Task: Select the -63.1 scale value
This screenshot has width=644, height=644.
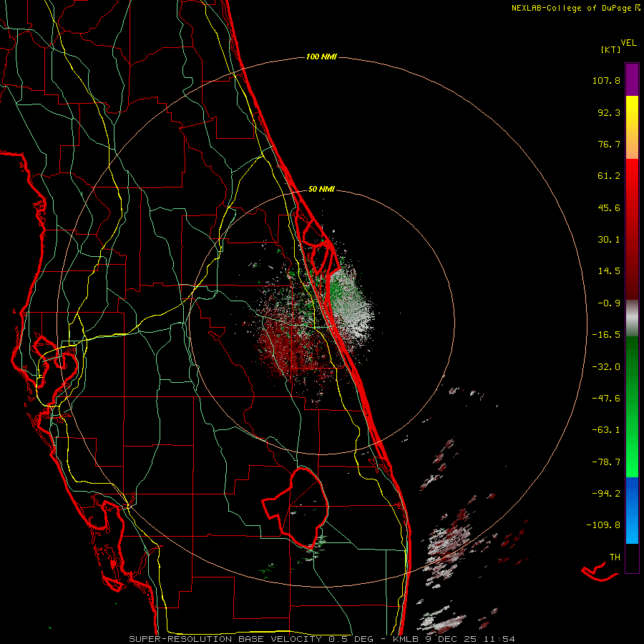Action: (606, 430)
